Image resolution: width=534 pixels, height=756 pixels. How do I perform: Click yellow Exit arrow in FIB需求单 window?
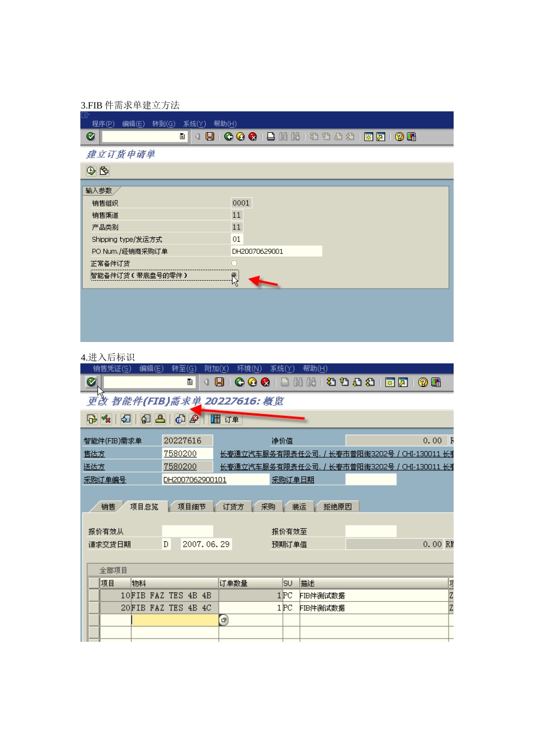(252, 382)
